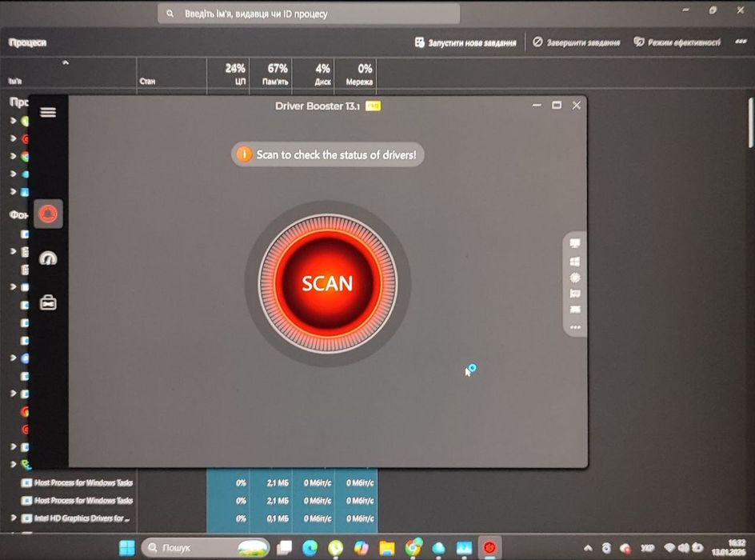This screenshot has width=755, height=560.
Task: Sort processes by Стан column header
Action: click(172, 74)
